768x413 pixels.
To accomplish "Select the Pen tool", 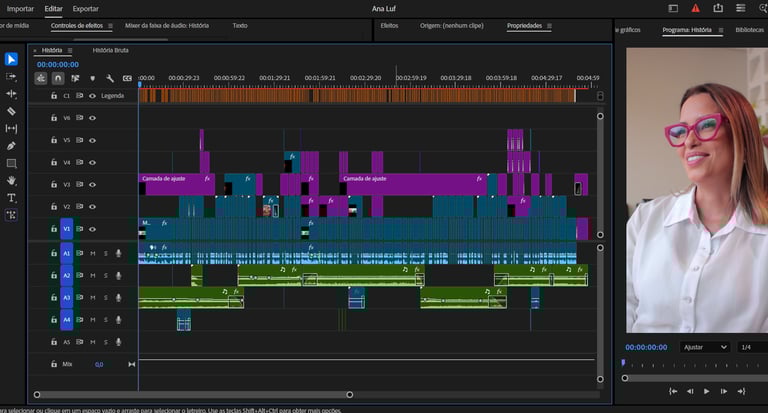I will pos(12,146).
